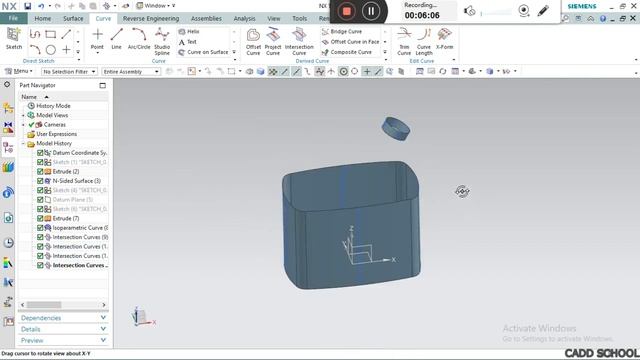Expand the Preview panel
This screenshot has width=640, height=360.
tap(63, 340)
